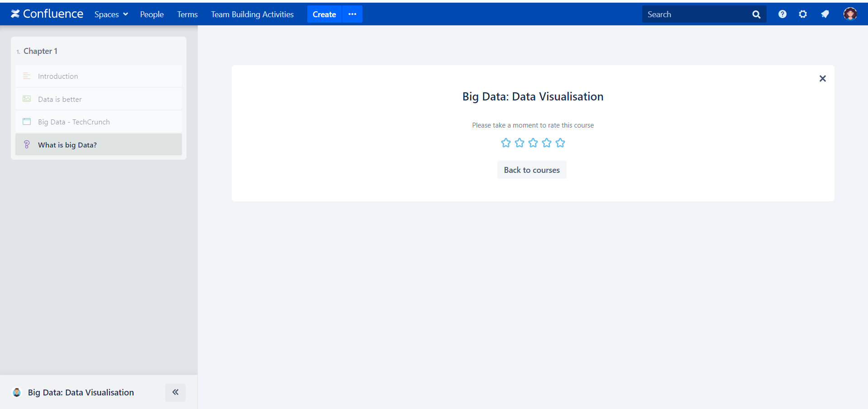Expand the Spaces dropdown menu

pos(111,14)
